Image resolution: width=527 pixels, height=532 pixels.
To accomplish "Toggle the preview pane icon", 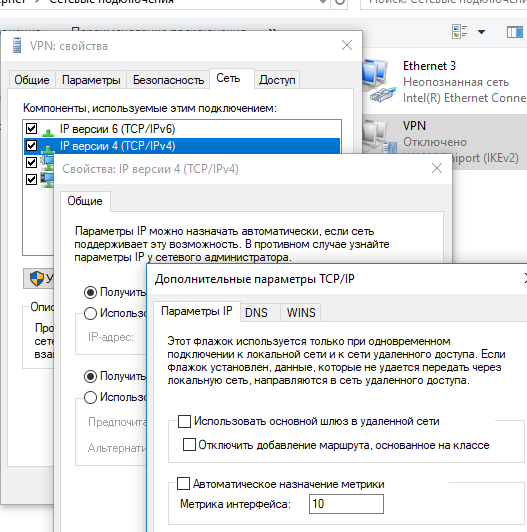I will pyautogui.click(x=515, y=32).
